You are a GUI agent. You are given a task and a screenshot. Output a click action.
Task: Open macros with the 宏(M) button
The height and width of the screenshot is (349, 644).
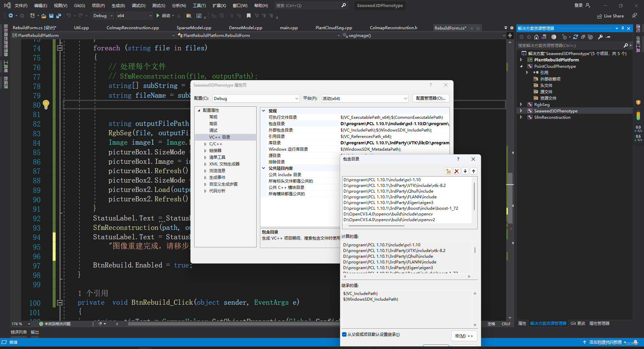tap(464, 336)
